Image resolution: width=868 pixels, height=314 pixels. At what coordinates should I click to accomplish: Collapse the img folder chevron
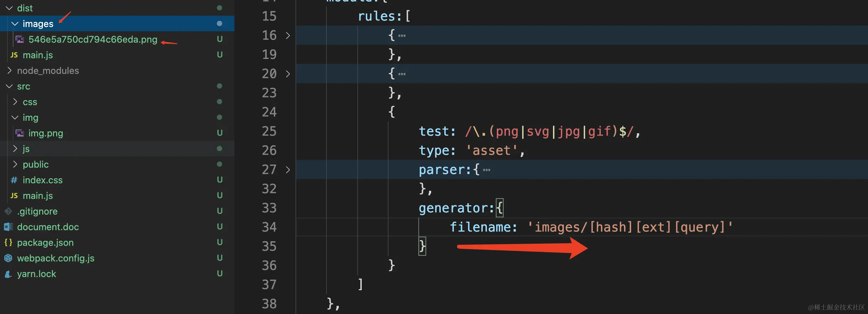[15, 117]
